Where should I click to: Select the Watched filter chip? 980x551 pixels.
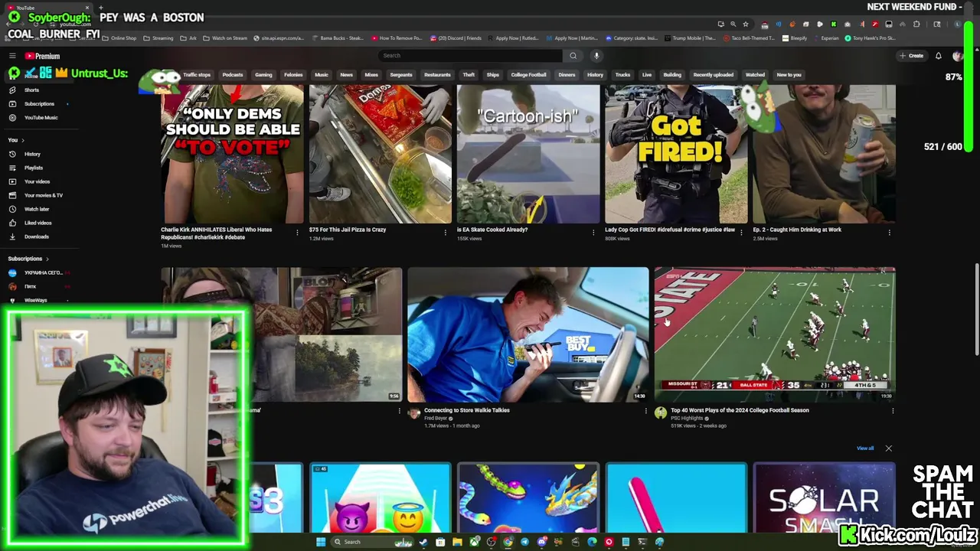pyautogui.click(x=755, y=75)
